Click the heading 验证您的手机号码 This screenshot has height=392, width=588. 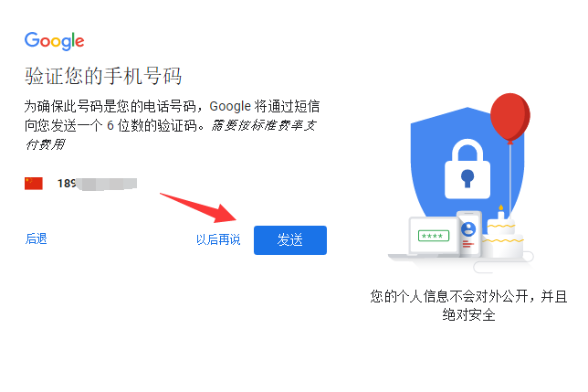click(103, 76)
